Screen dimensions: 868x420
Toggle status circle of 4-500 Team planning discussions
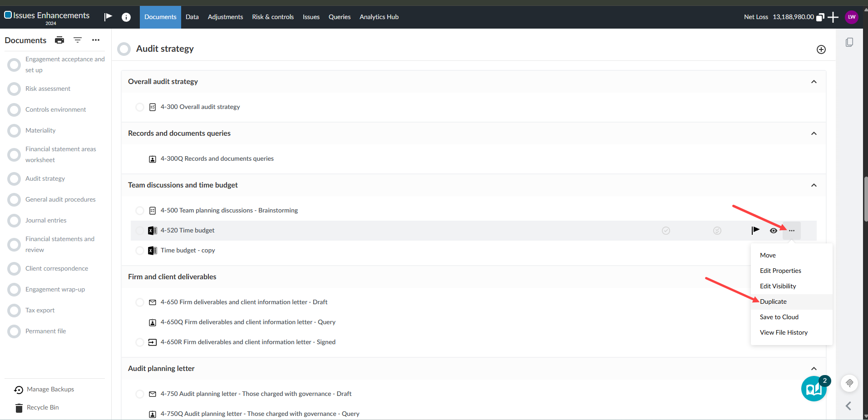coord(140,211)
